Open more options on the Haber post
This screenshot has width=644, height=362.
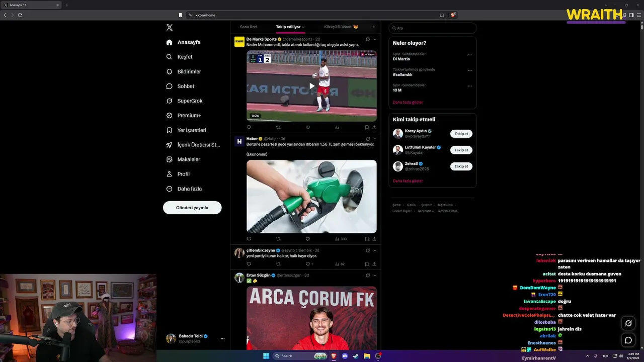pyautogui.click(x=374, y=139)
